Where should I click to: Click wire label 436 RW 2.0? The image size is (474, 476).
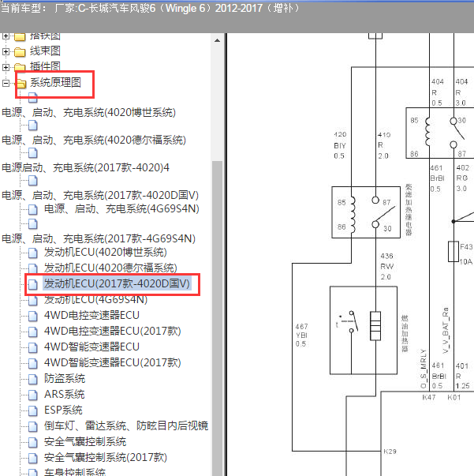point(387,267)
